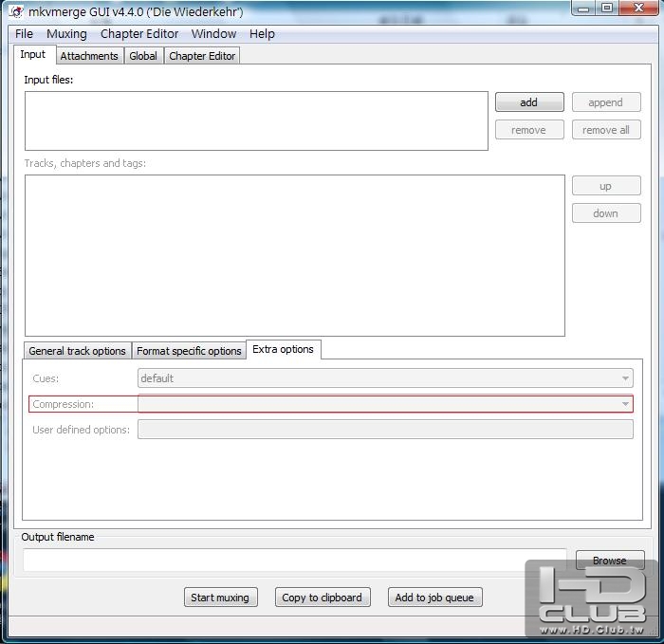664x644 pixels.
Task: Click the mkvmerge app icon in title bar
Action: coord(16,11)
